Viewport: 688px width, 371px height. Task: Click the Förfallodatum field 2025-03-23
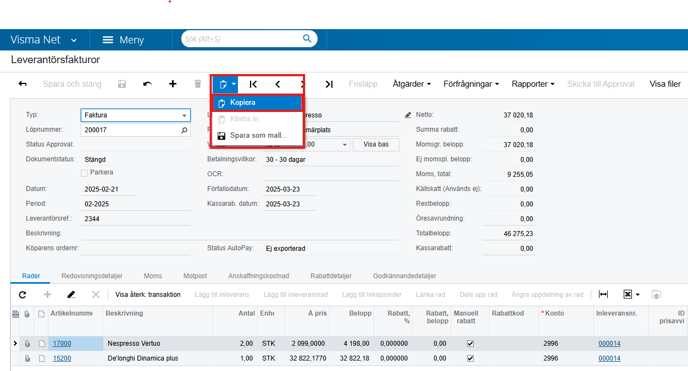tap(289, 189)
